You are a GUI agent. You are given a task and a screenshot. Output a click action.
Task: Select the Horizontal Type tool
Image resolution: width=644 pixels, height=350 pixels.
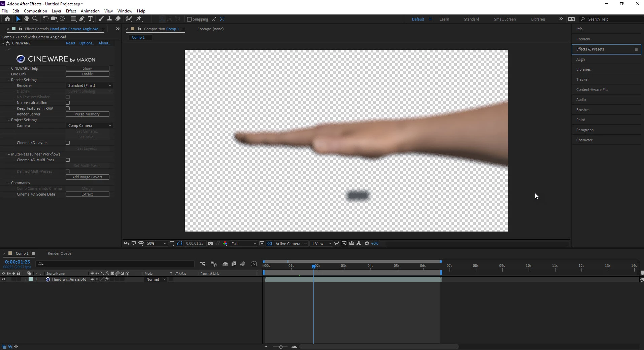click(90, 19)
